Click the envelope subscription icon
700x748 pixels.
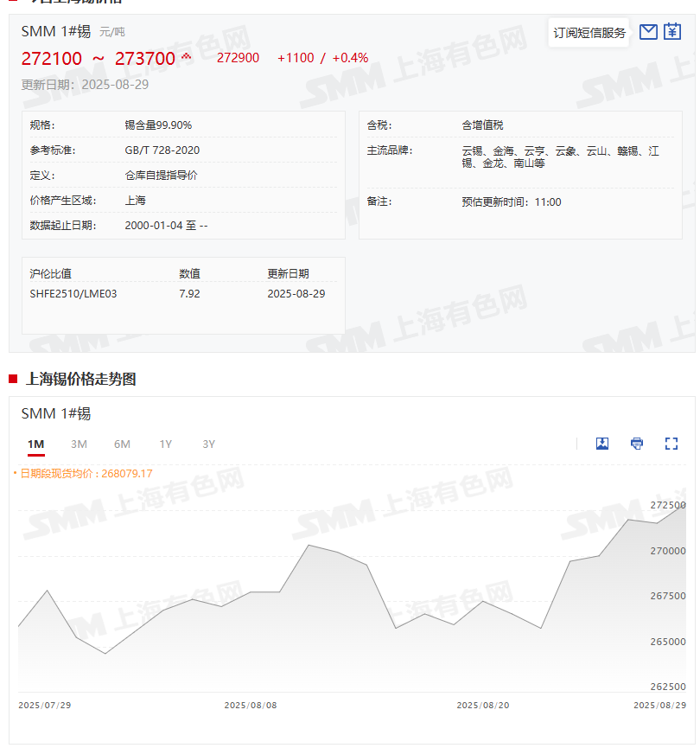coord(647,31)
